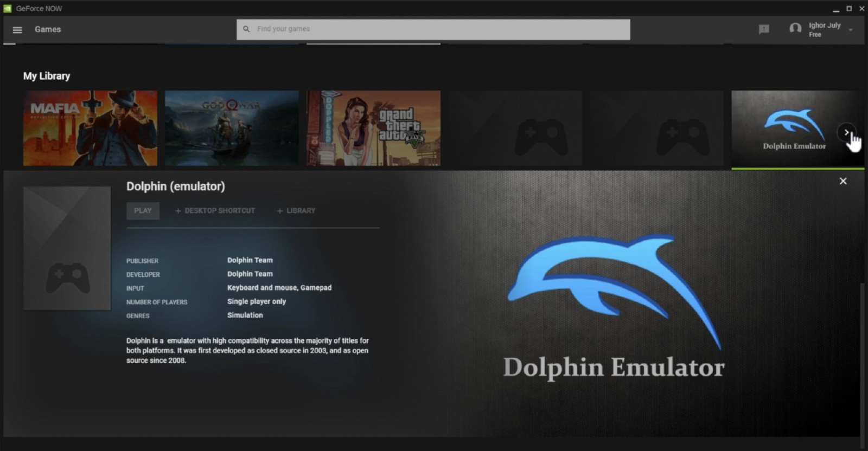Click the Dolphin box art placeholder image
This screenshot has width=868, height=451.
coord(67,248)
